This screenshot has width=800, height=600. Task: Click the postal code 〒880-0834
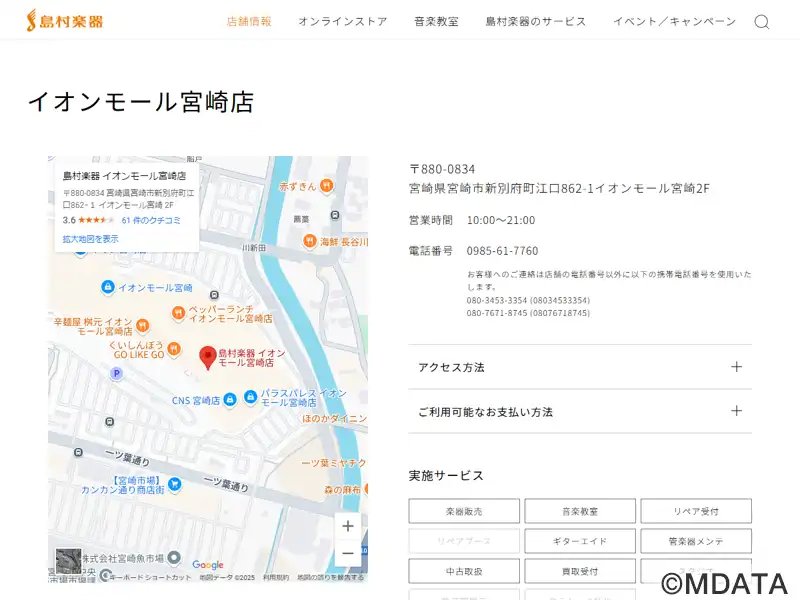442,169
